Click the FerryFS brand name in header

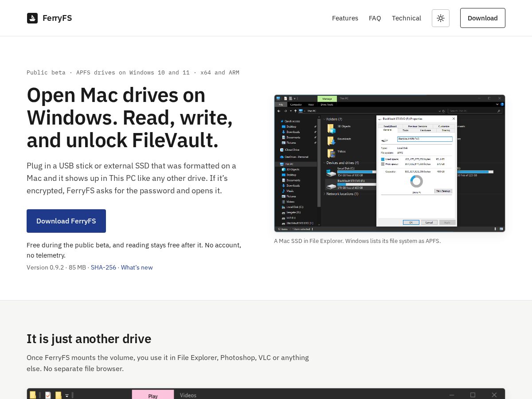(x=57, y=18)
